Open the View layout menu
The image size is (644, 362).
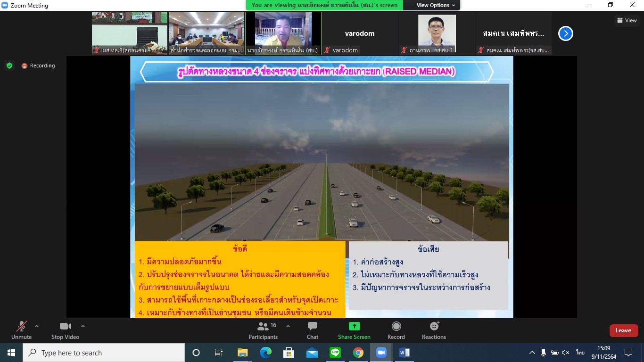tap(627, 20)
